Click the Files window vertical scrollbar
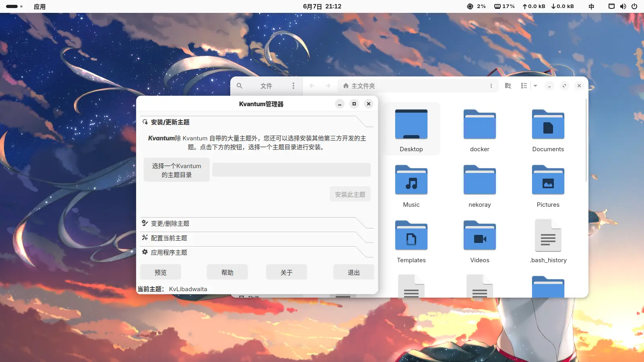The image size is (644, 362). click(x=586, y=140)
